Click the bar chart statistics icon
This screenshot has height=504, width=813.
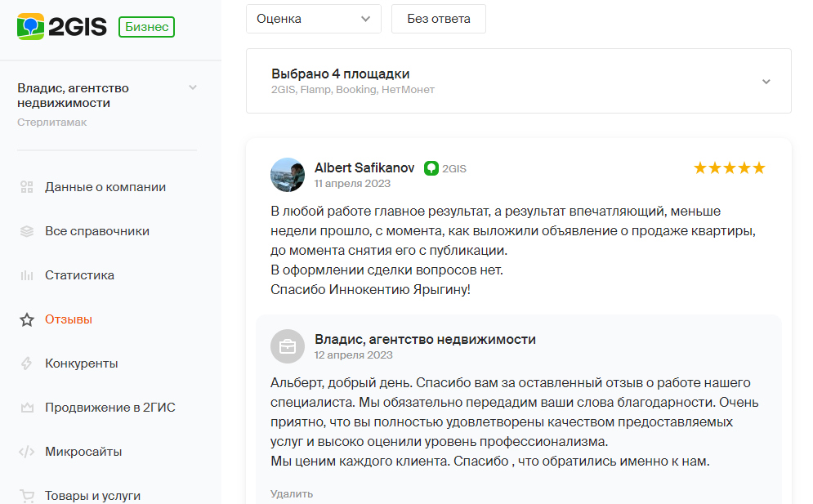(x=26, y=275)
